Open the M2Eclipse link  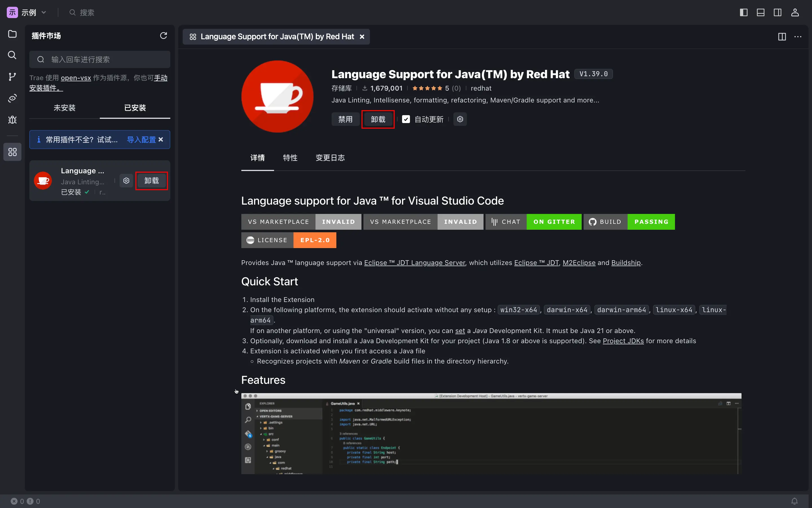[579, 263]
